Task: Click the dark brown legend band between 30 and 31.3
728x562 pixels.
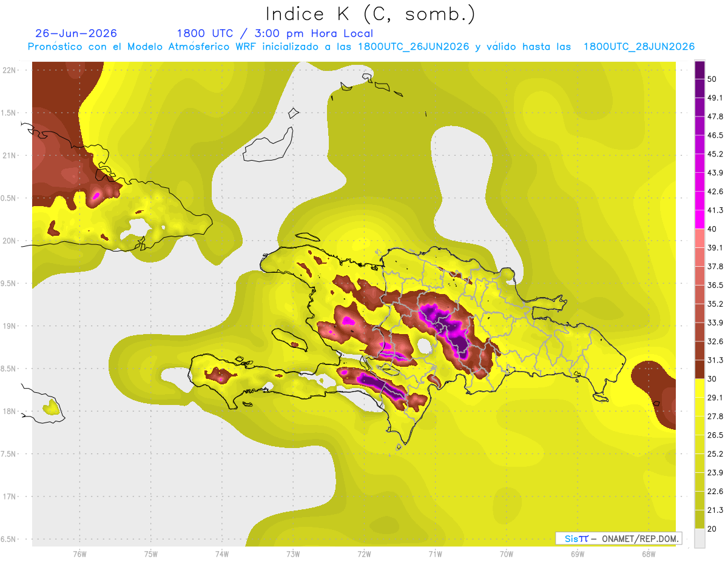Action: click(x=699, y=369)
